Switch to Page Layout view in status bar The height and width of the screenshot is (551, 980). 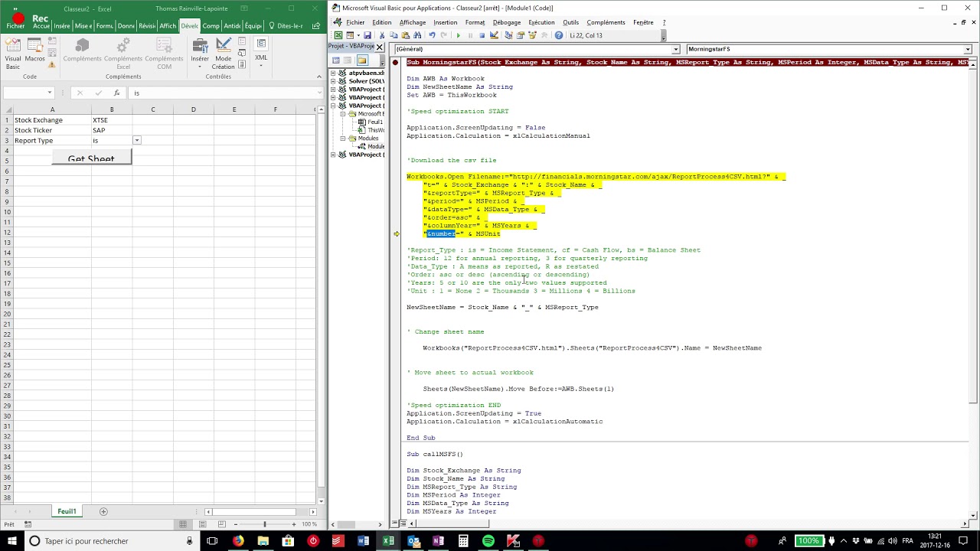coord(202,524)
